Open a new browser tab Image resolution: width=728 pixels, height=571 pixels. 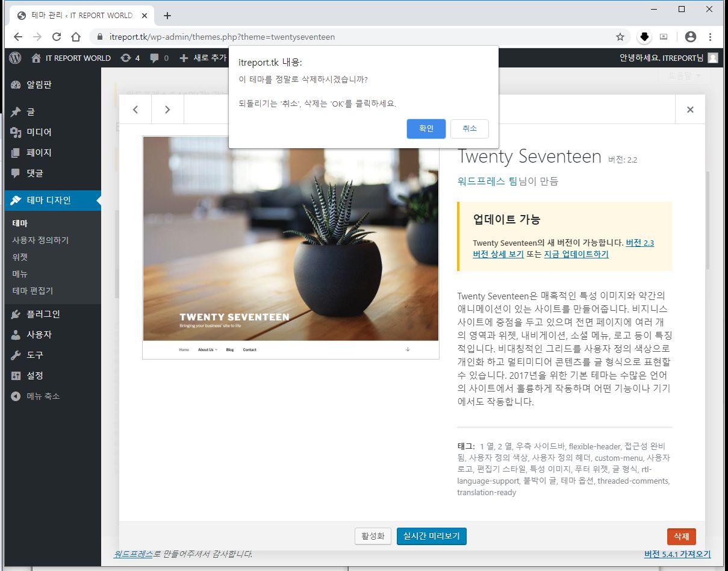tap(167, 16)
